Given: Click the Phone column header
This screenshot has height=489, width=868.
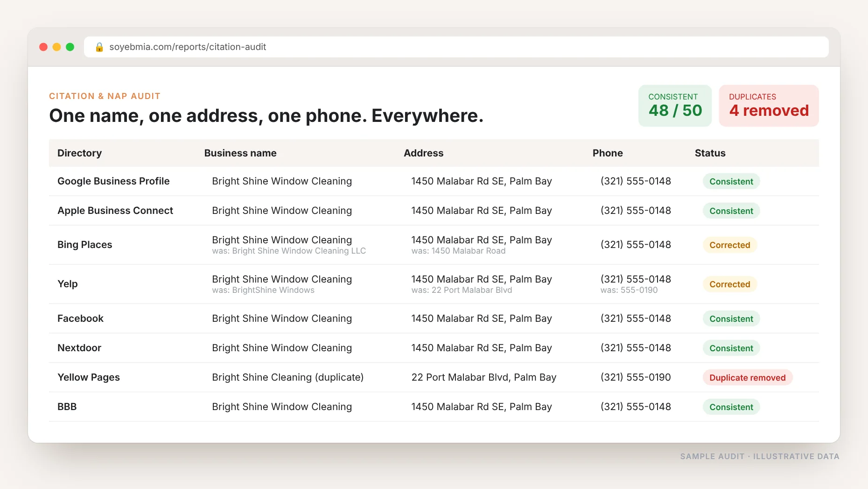Looking at the screenshot, I should (x=608, y=153).
